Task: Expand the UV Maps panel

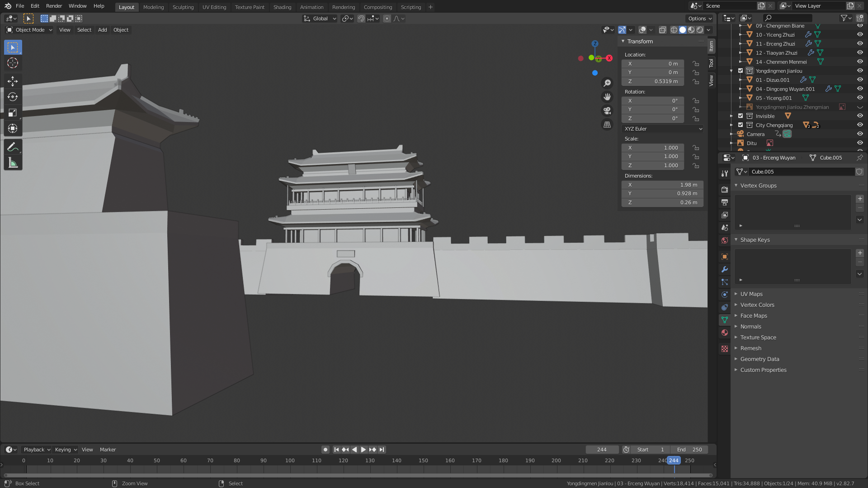Action: [x=751, y=294]
